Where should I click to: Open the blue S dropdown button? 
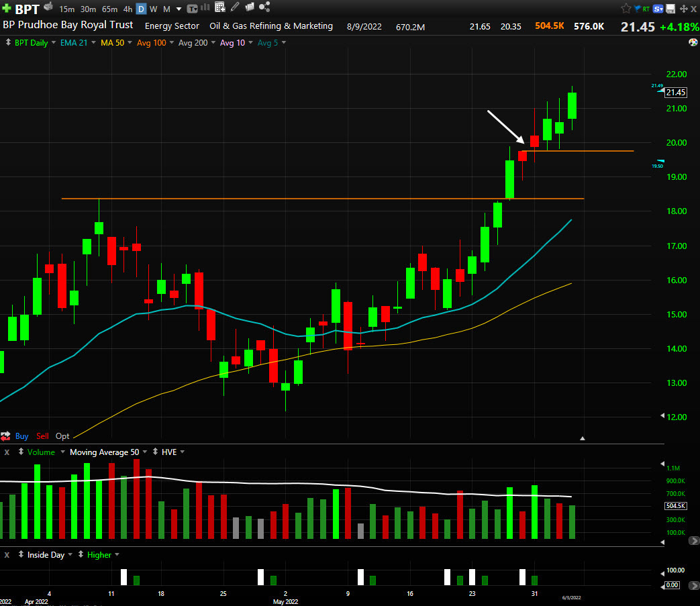658,9
